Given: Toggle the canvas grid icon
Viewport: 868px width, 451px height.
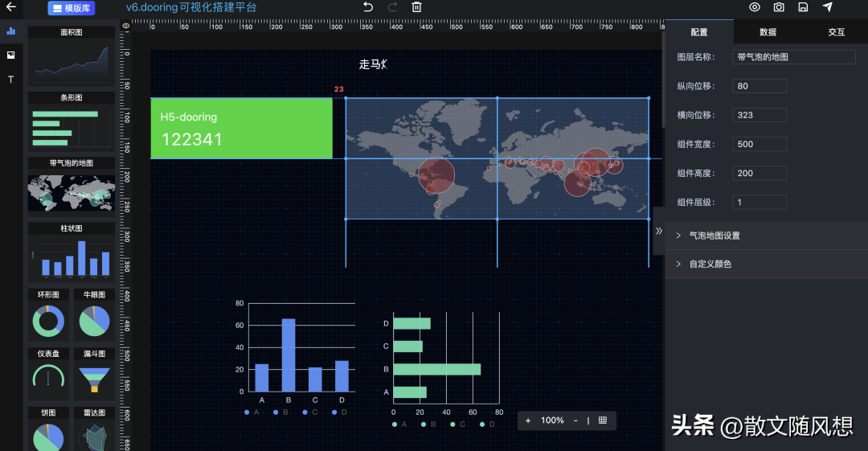Looking at the screenshot, I should pos(603,420).
